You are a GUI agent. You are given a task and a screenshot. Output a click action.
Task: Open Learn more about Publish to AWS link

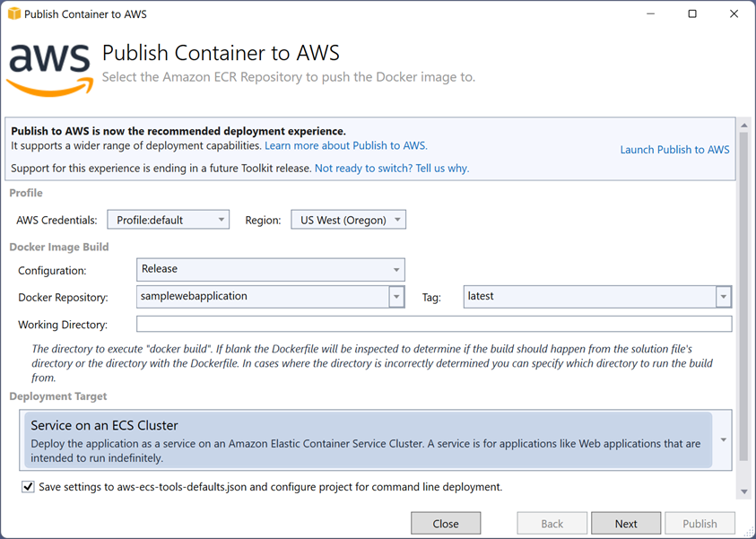click(x=345, y=145)
